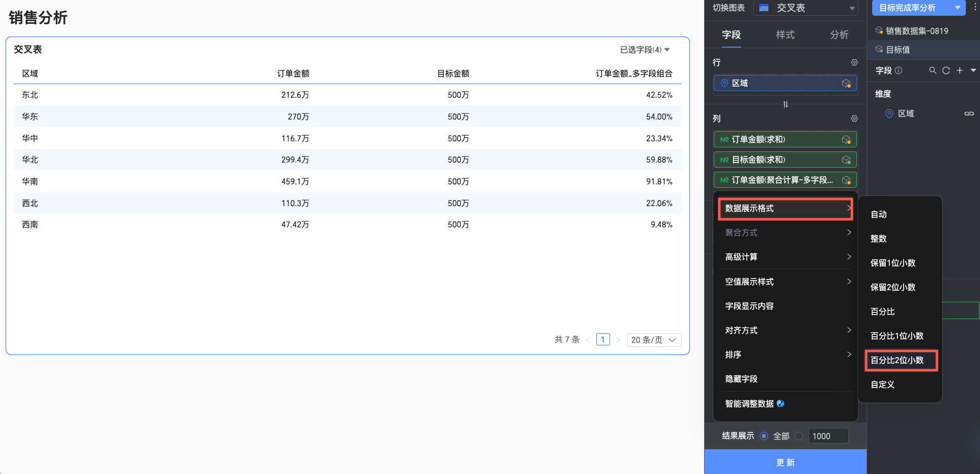
Task: Select 全部 result display radio
Action: [x=764, y=436]
